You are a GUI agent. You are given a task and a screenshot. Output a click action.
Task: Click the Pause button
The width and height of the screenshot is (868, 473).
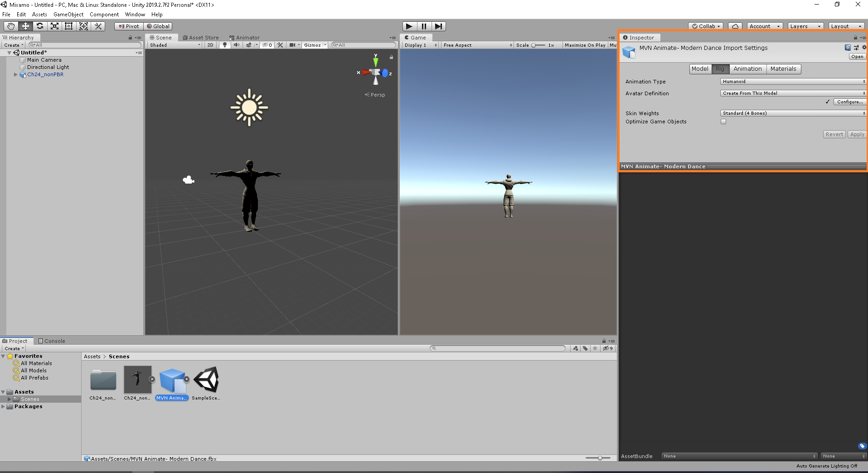coord(424,26)
